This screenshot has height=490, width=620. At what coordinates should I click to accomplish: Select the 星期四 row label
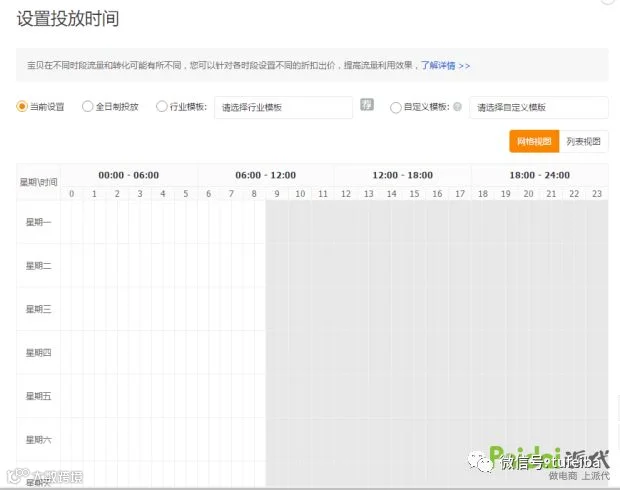pos(38,352)
